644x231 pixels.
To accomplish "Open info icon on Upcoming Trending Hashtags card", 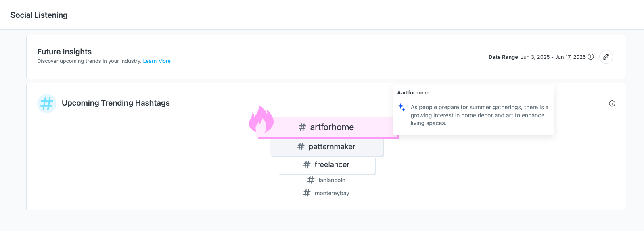I will click(x=612, y=104).
